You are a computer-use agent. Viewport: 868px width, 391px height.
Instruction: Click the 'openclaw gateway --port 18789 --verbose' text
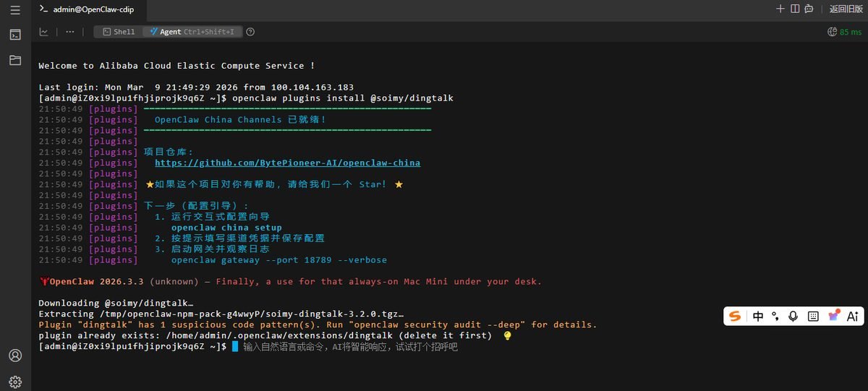279,260
